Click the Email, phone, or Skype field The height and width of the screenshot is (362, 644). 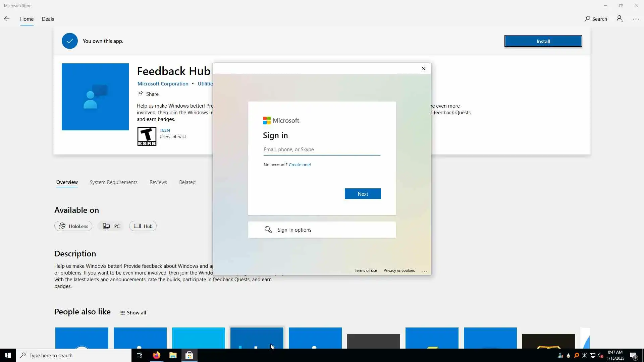(321, 149)
